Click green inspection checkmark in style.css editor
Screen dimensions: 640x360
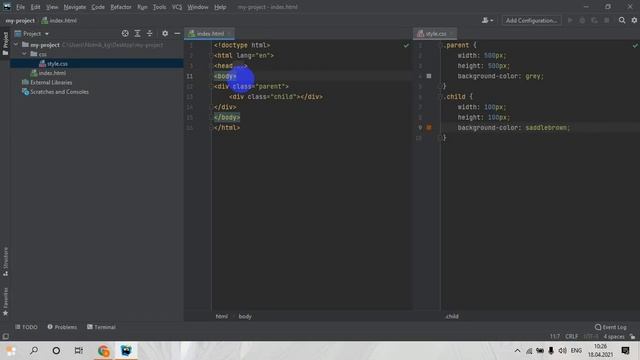(635, 45)
